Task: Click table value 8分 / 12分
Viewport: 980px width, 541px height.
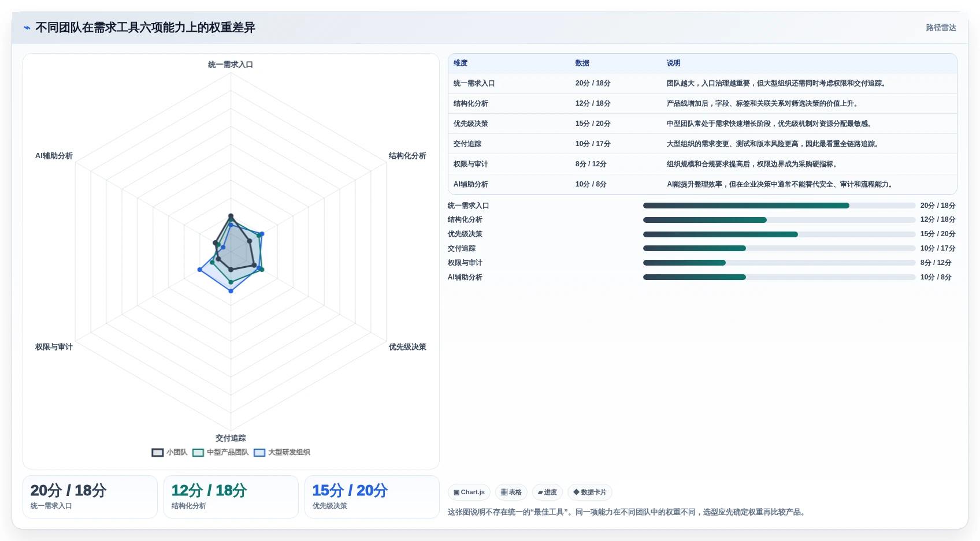Action: [x=591, y=165]
